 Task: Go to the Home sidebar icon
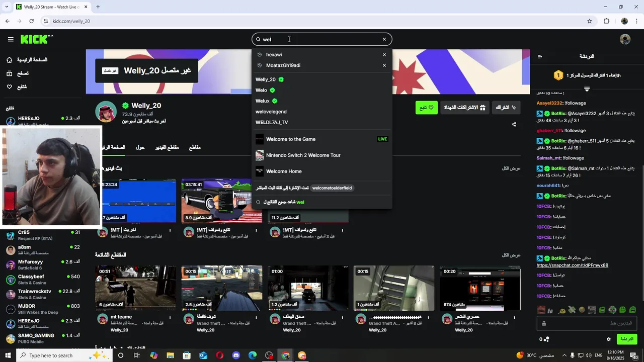tap(9, 60)
